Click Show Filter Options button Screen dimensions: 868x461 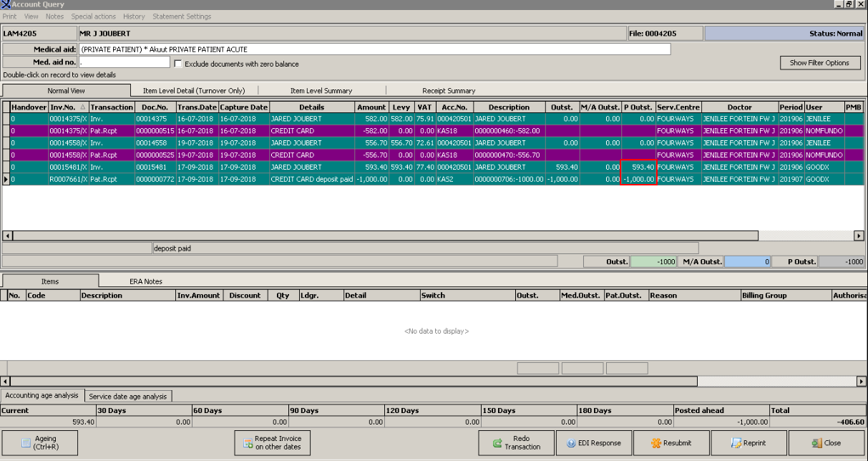tap(819, 62)
